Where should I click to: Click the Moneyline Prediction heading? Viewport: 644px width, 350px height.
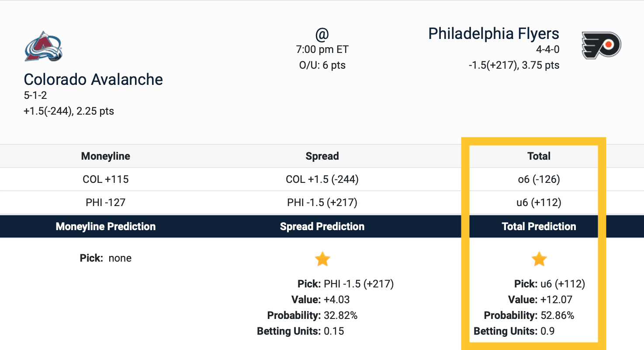click(x=106, y=226)
